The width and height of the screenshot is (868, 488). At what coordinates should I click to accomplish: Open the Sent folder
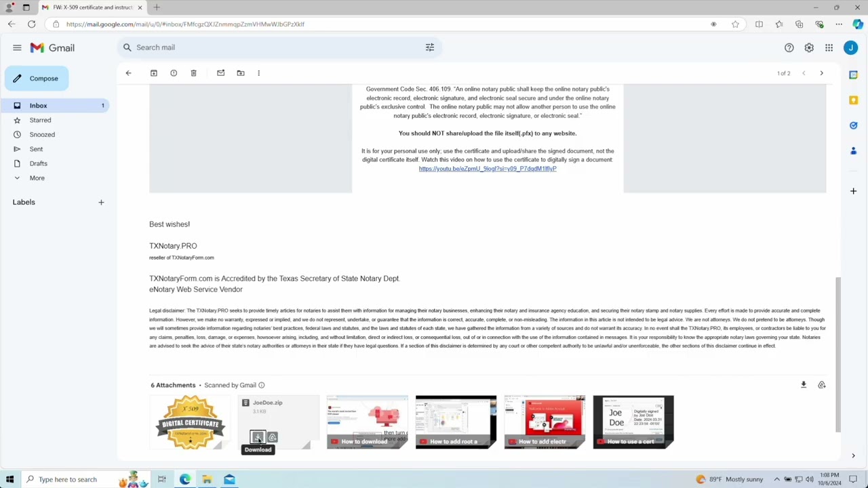(36, 149)
